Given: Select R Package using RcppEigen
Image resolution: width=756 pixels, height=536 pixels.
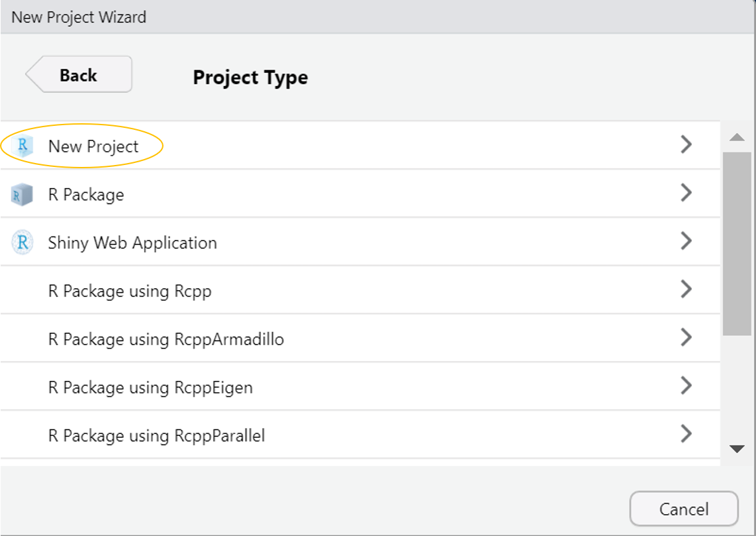Looking at the screenshot, I should (x=150, y=388).
